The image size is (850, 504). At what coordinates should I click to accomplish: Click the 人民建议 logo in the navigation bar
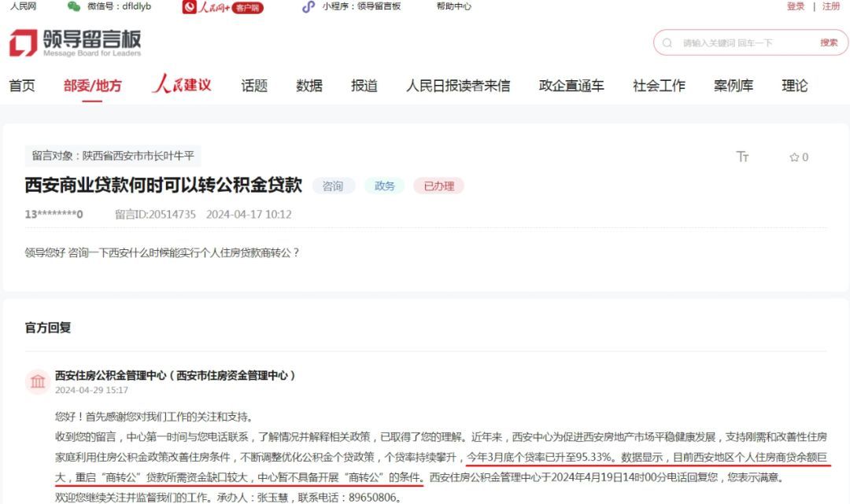pyautogui.click(x=182, y=85)
